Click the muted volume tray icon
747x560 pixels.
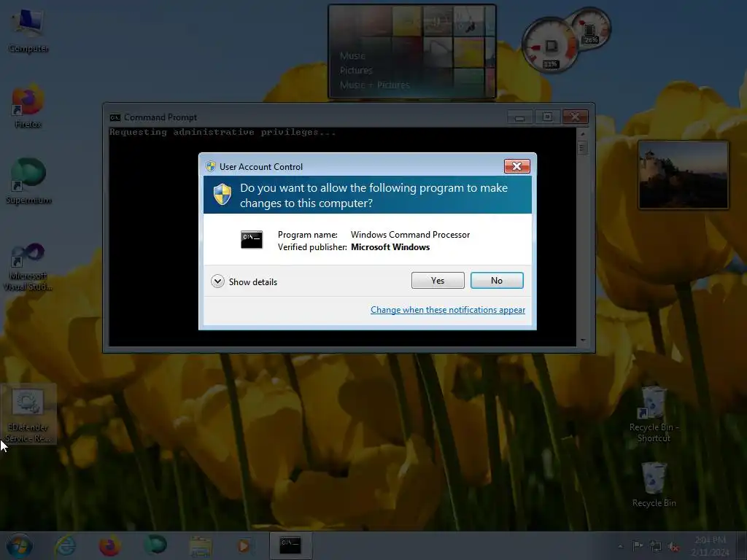(673, 546)
